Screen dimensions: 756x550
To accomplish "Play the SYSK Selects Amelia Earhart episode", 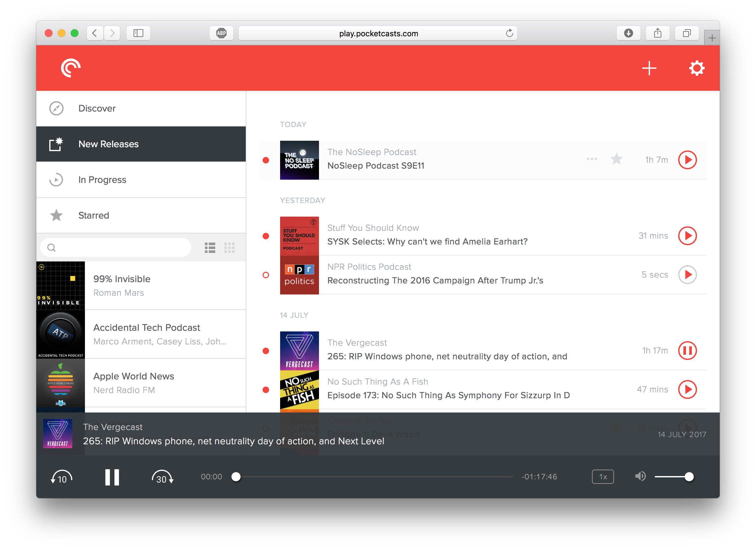I will 688,236.
